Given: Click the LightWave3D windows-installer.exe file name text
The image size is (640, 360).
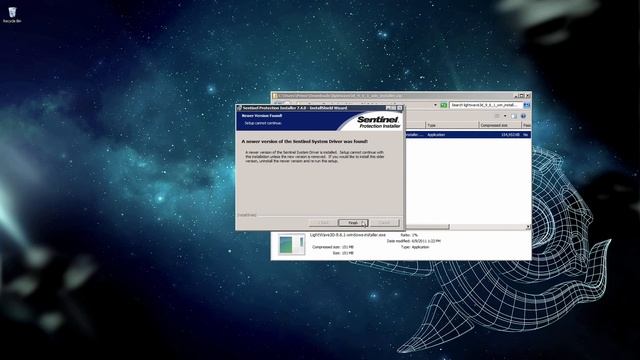Looking at the screenshot, I should [x=348, y=235].
